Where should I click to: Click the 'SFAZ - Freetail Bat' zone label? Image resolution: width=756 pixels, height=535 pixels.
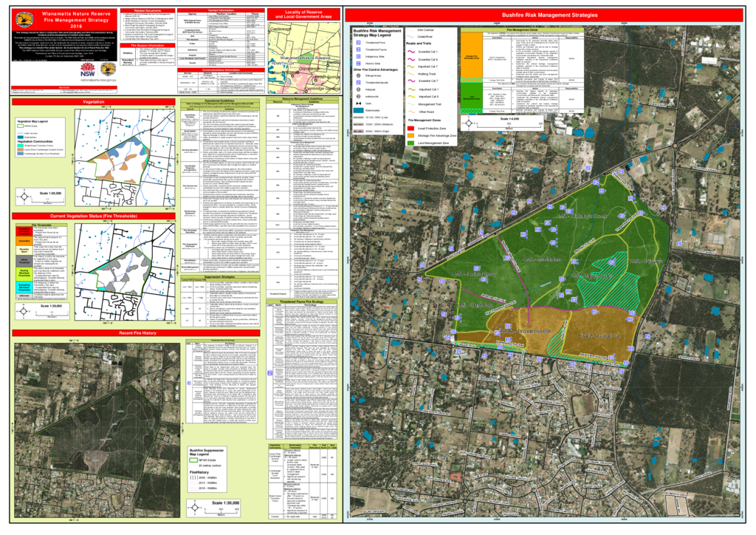point(600,335)
